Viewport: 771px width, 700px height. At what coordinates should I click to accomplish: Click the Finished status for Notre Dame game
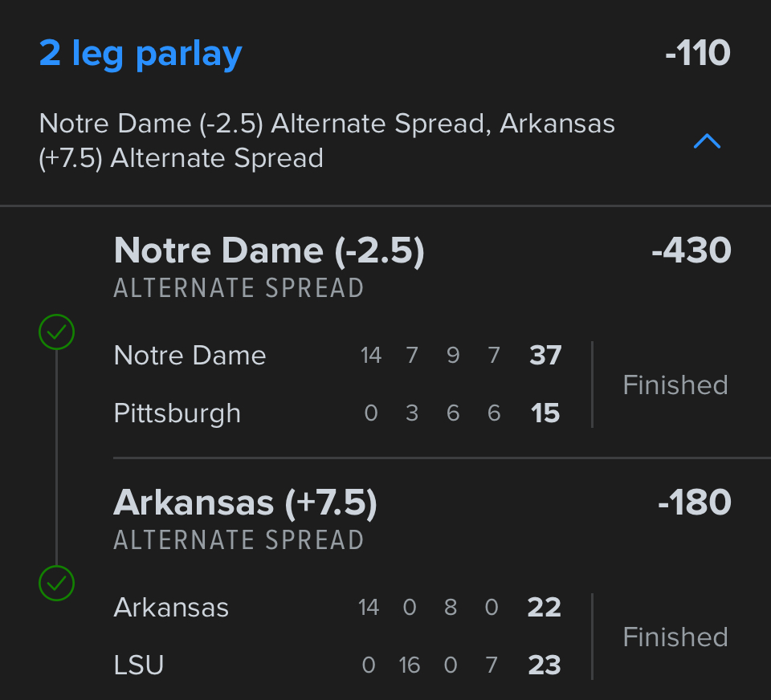(x=675, y=385)
